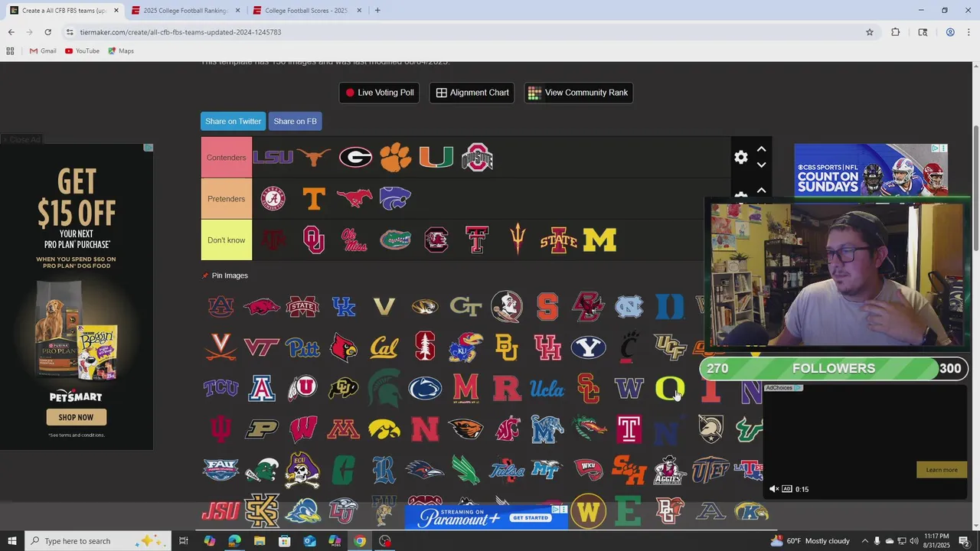This screenshot has height=551, width=980.
Task: Click the Oklahoma OU logo
Action: click(x=314, y=240)
